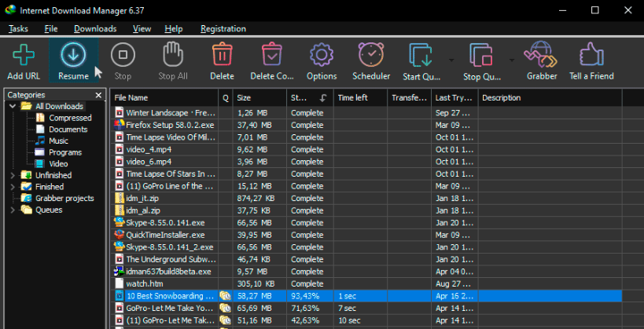Select Skype-8.55.0.141.exe row
The height and width of the screenshot is (329, 644).
click(366, 223)
